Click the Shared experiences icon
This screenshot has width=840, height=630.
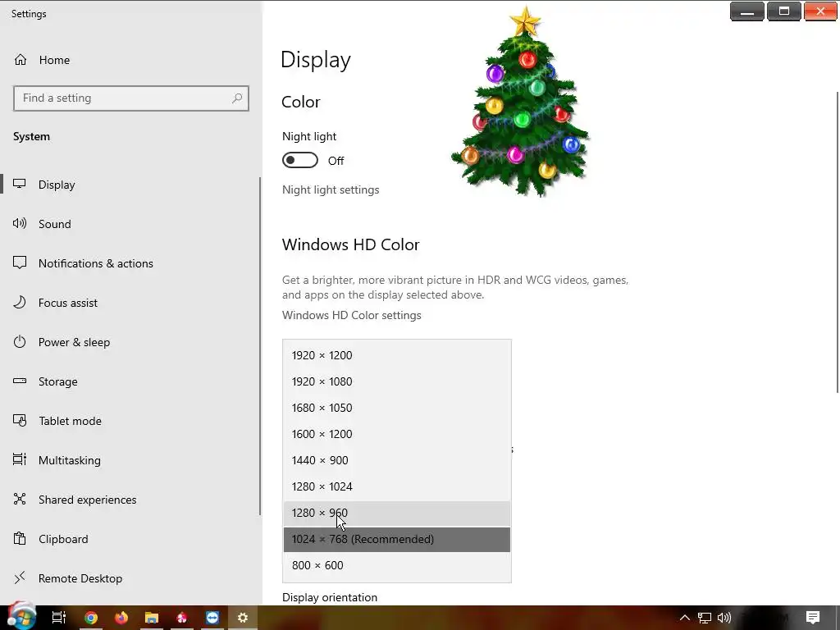tap(20, 500)
